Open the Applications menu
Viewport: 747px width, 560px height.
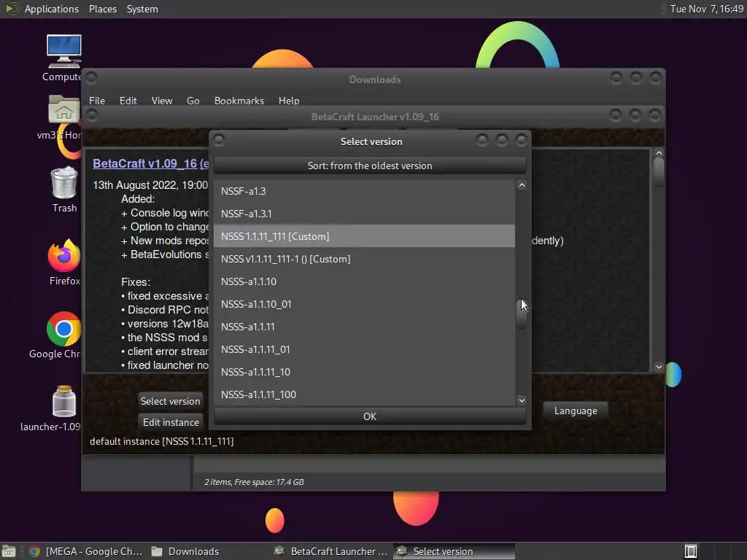[x=52, y=9]
